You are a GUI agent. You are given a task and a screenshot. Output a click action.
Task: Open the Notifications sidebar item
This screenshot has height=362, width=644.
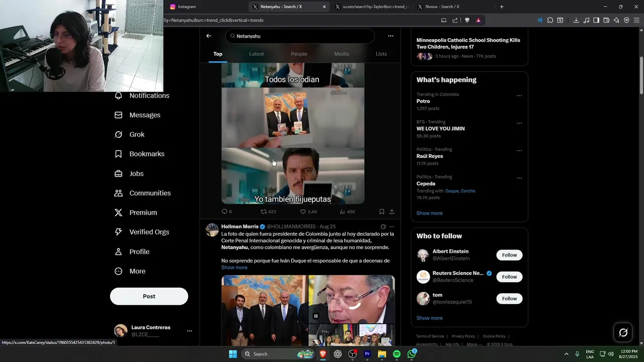point(142,96)
